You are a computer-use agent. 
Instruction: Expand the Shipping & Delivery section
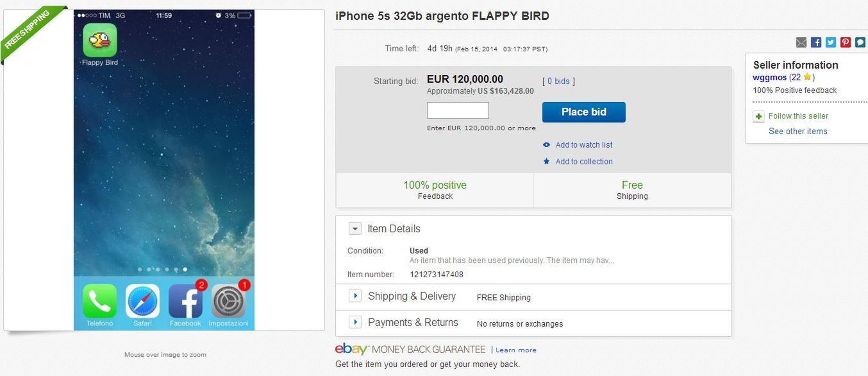355,296
